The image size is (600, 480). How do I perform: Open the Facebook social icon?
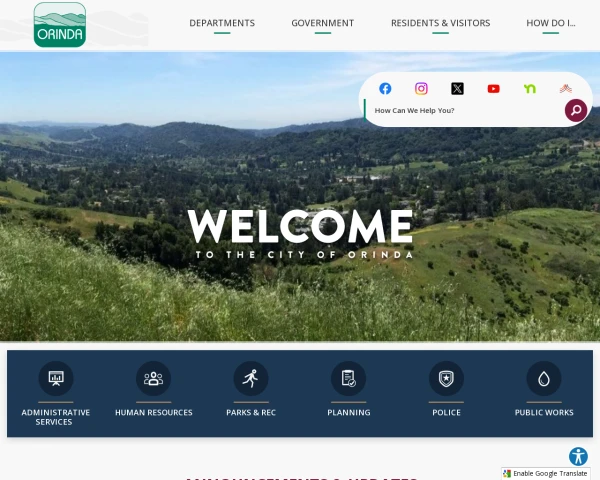coord(385,89)
